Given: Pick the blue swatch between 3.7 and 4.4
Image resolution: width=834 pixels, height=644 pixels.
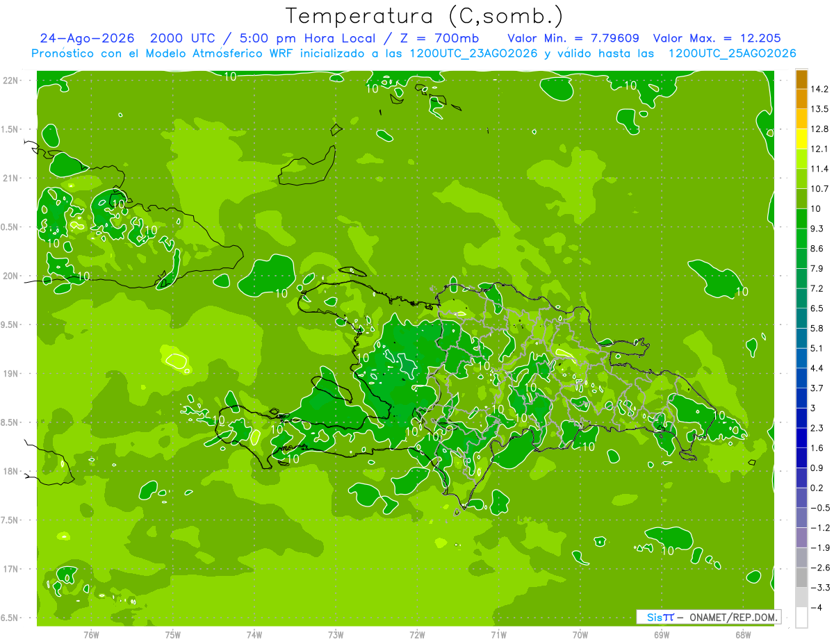Looking at the screenshot, I should pyautogui.click(x=801, y=378).
